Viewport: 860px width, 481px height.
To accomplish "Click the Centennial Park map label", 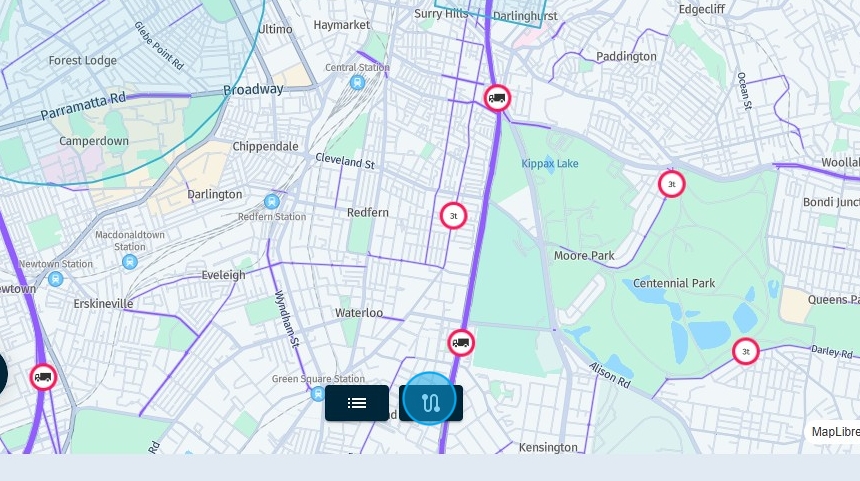I will (x=674, y=283).
